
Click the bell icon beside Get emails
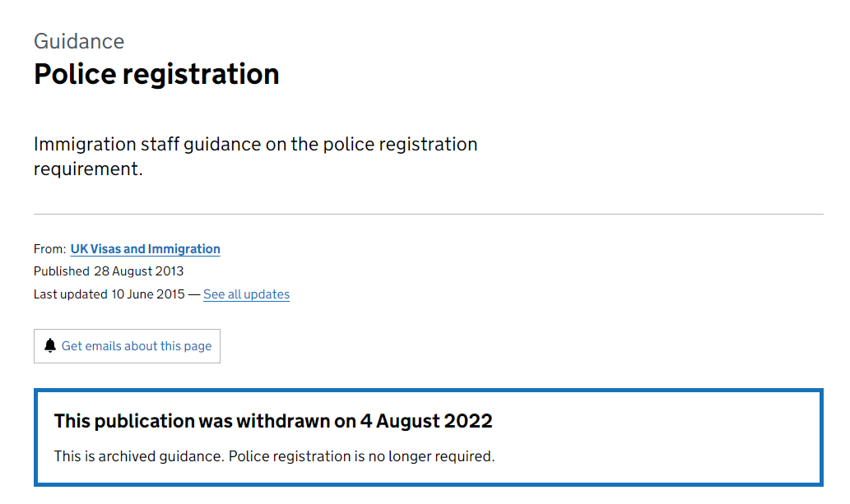[51, 346]
